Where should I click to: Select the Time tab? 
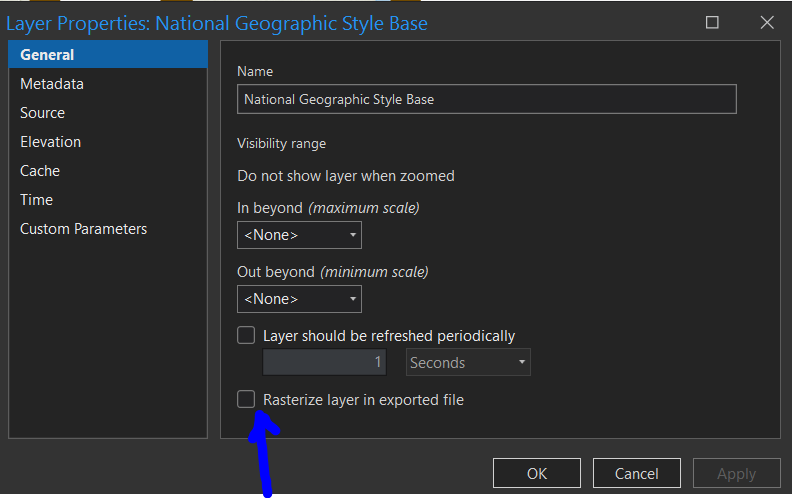tap(36, 200)
